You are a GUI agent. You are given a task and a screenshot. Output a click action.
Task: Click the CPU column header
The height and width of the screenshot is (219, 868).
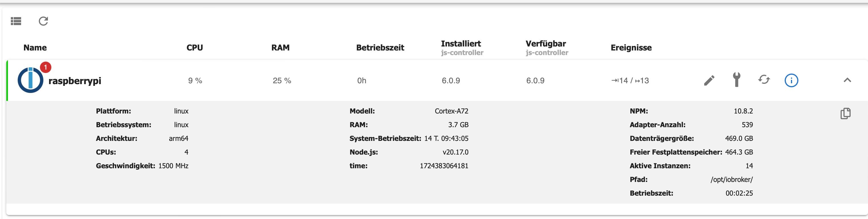[195, 48]
